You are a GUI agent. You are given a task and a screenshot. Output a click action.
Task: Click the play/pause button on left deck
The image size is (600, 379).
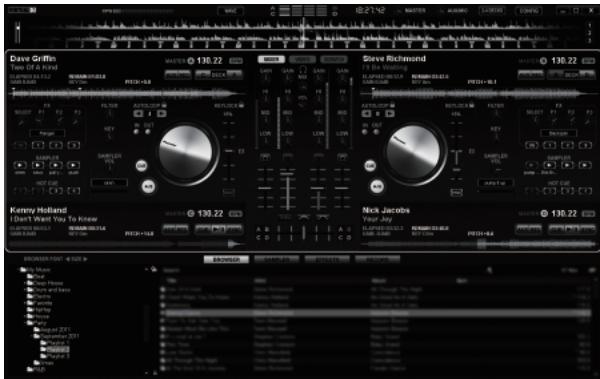[148, 186]
